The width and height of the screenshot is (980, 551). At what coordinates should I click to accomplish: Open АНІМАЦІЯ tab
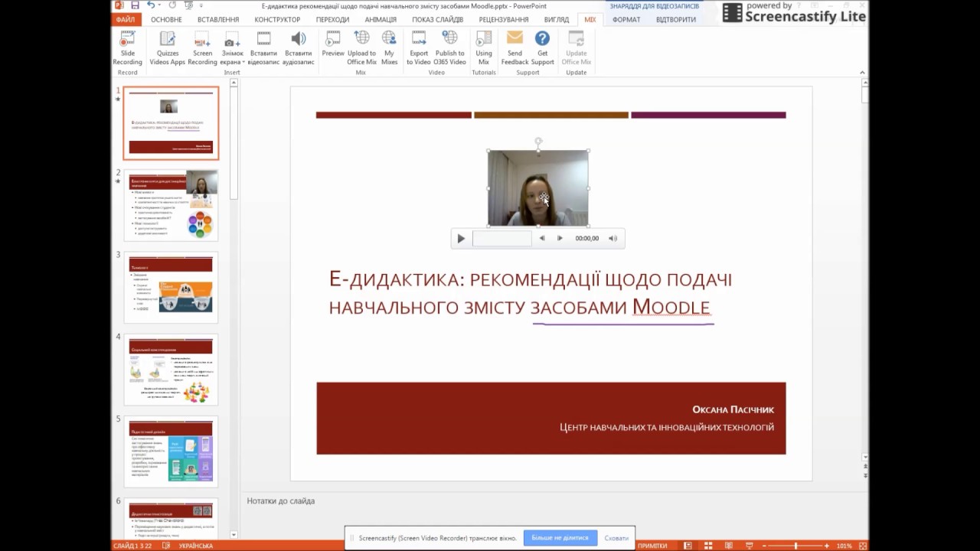click(381, 20)
